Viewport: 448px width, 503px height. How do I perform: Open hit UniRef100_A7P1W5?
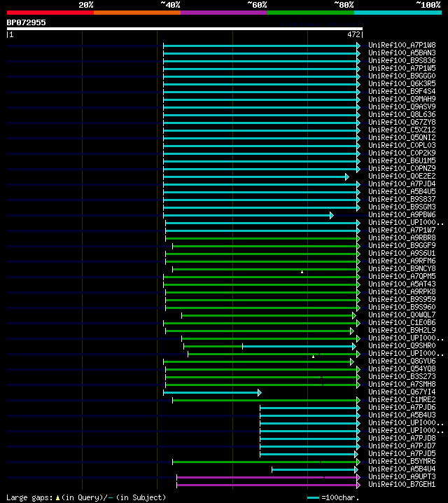[x=402, y=68]
